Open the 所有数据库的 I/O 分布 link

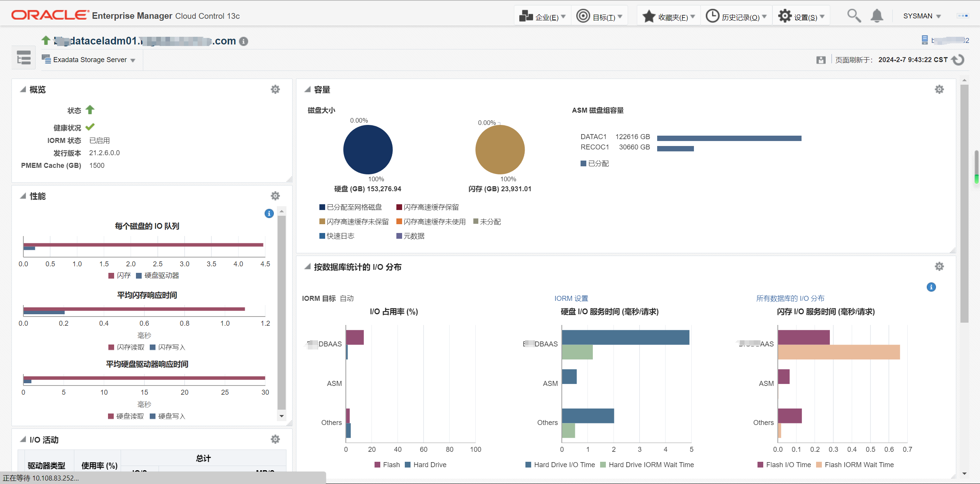(790, 298)
